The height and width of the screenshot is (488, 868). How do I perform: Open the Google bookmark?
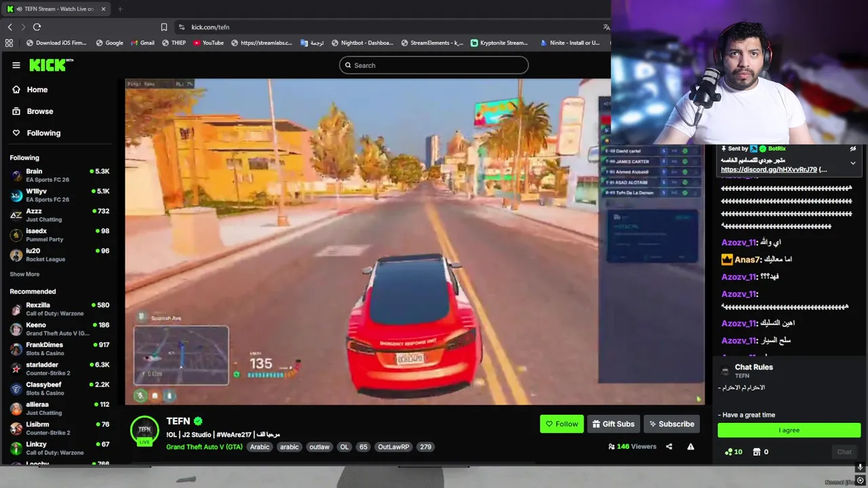point(109,43)
